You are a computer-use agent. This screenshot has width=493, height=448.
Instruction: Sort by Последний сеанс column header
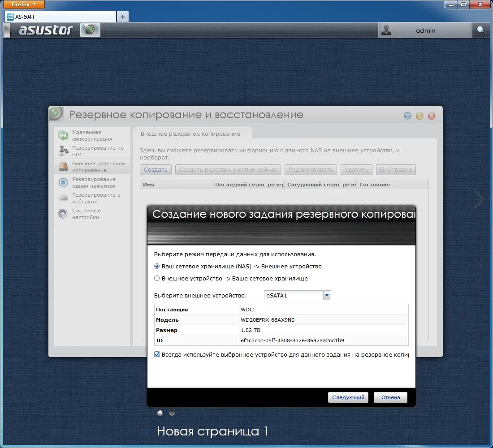point(248,185)
